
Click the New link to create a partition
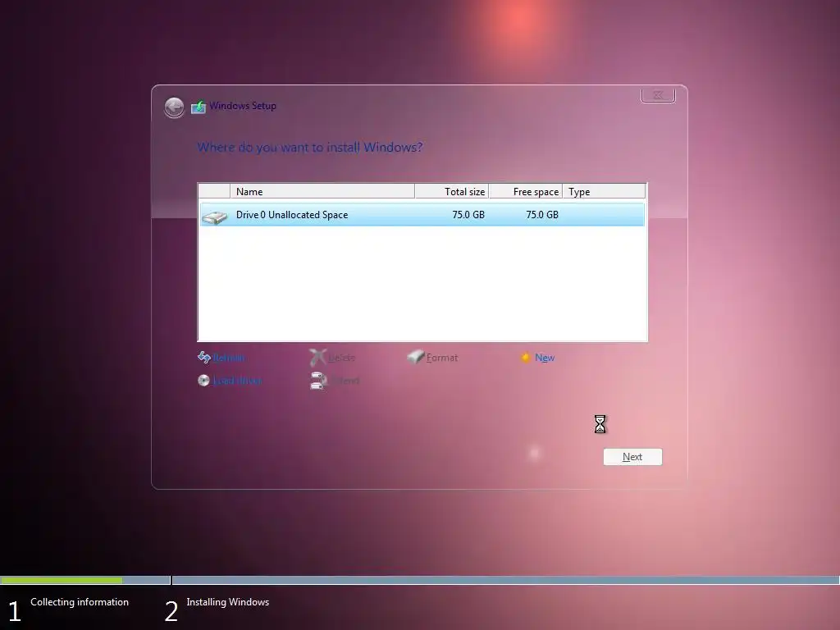coord(545,358)
